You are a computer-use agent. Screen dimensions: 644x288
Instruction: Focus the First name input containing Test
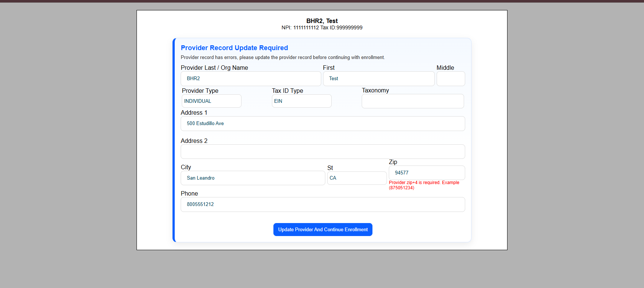(x=378, y=79)
